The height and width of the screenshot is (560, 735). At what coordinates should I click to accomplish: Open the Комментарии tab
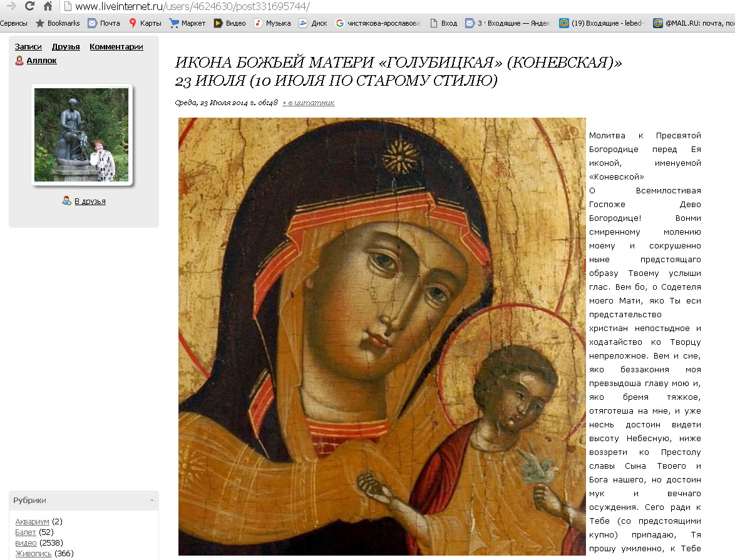pos(116,47)
